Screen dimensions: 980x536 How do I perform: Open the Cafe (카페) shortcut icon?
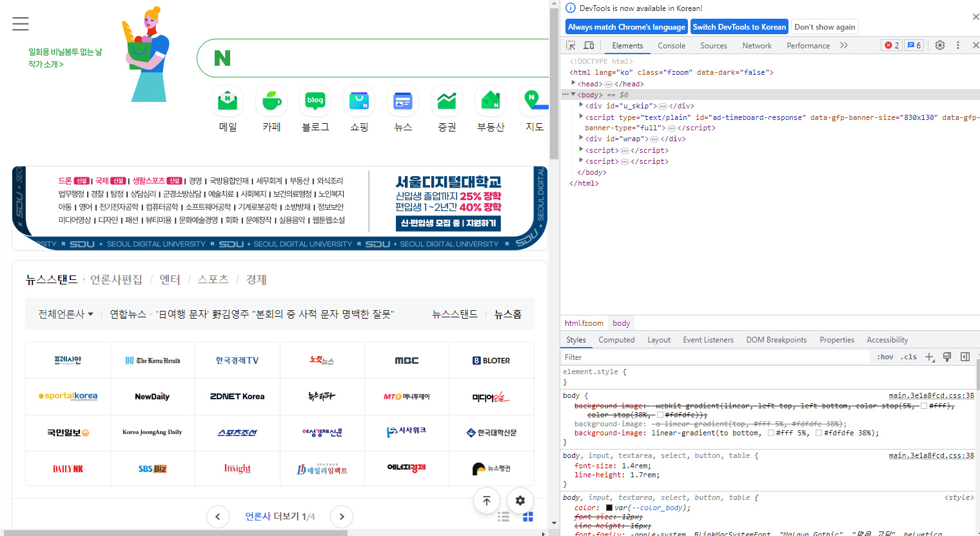[x=271, y=101]
